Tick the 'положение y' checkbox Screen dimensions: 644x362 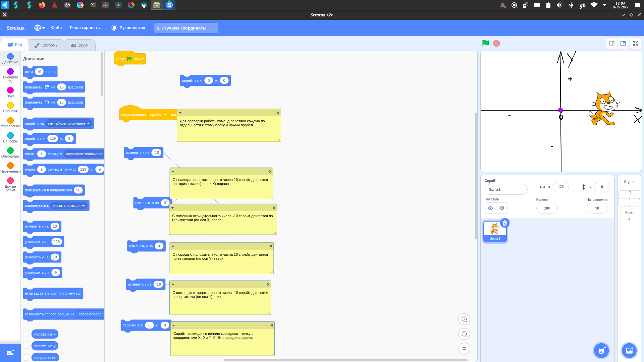pos(26,346)
